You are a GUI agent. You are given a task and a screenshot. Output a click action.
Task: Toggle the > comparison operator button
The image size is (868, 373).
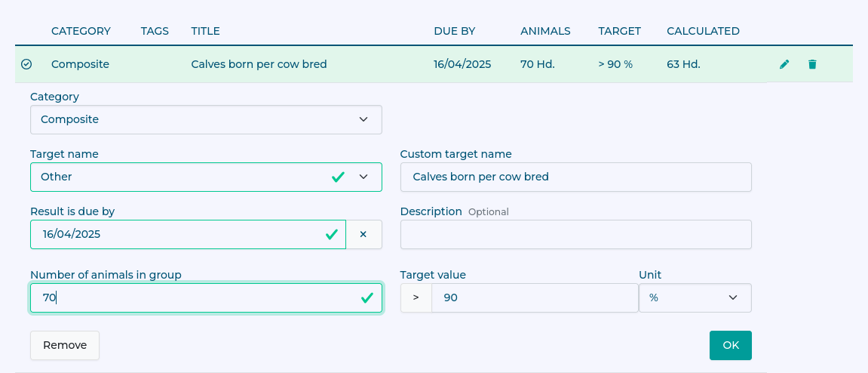(x=416, y=297)
